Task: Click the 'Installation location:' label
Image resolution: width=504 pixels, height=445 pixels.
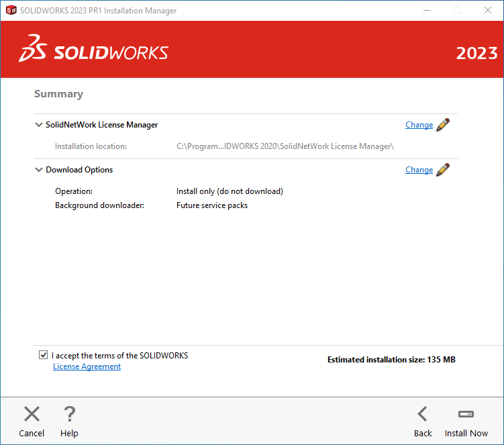Action: [x=91, y=146]
